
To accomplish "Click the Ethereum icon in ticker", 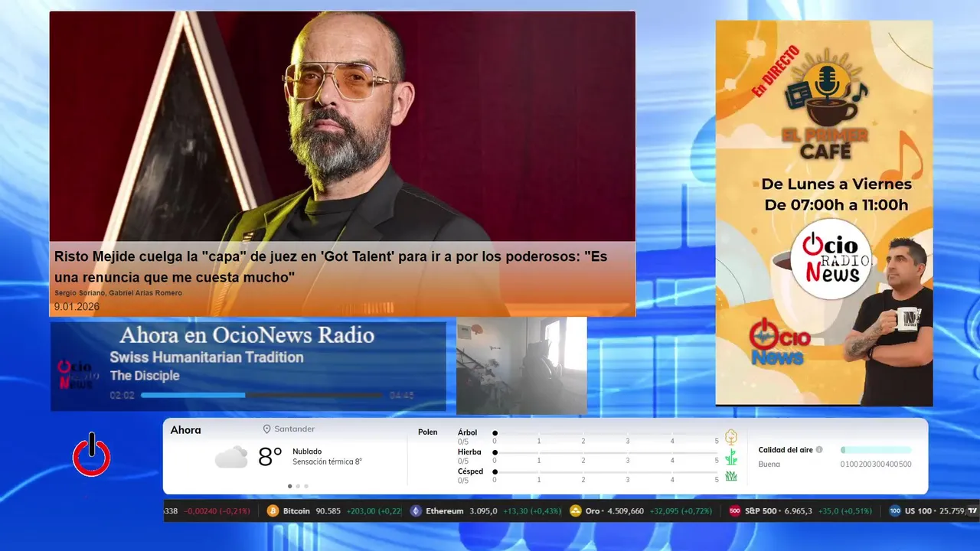I will click(416, 511).
